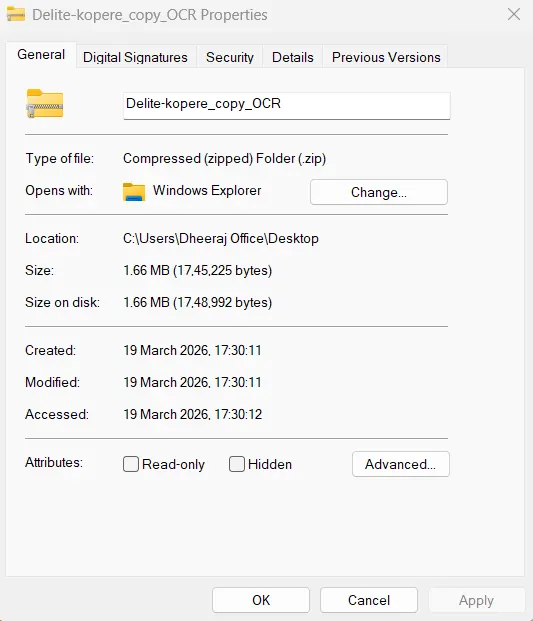The height and width of the screenshot is (621, 533).
Task: Click the Location path text
Action: point(221,238)
